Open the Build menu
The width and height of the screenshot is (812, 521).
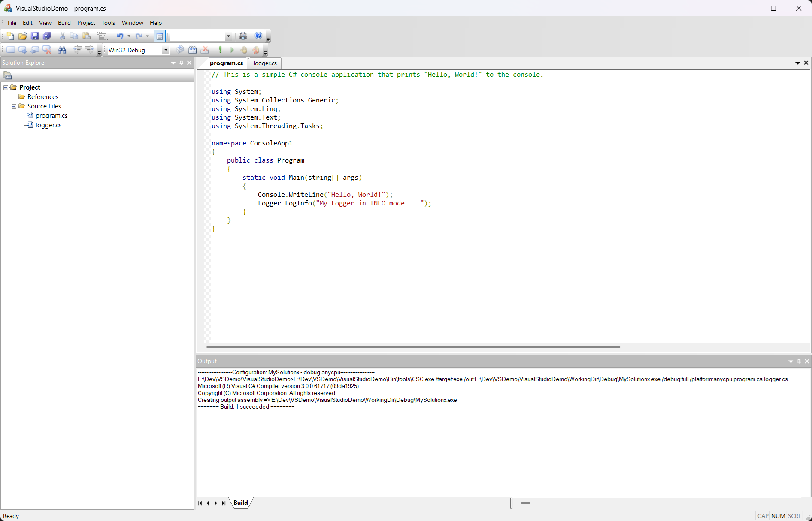[x=64, y=23]
